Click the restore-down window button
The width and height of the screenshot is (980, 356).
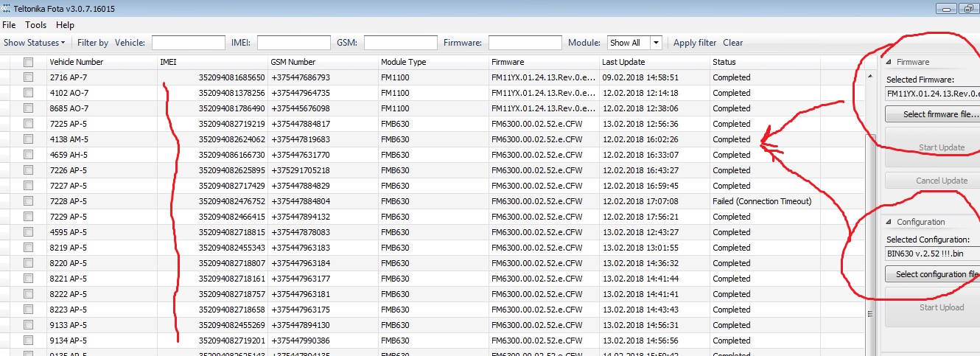968,9
